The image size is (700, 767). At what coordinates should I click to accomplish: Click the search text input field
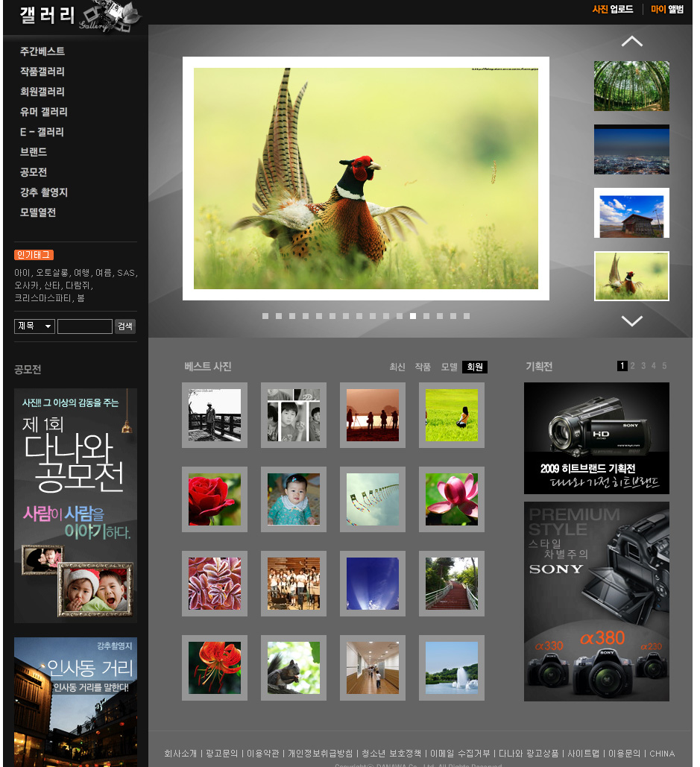tap(85, 326)
